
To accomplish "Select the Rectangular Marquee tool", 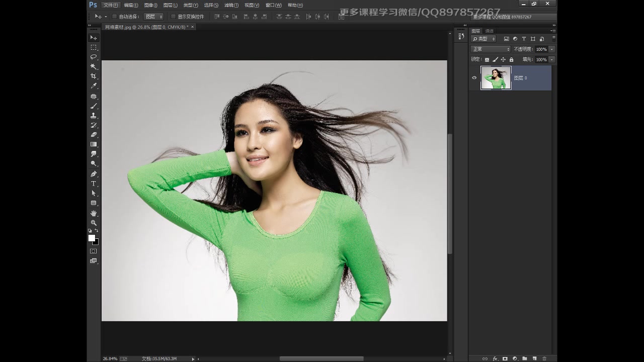I will [x=94, y=47].
